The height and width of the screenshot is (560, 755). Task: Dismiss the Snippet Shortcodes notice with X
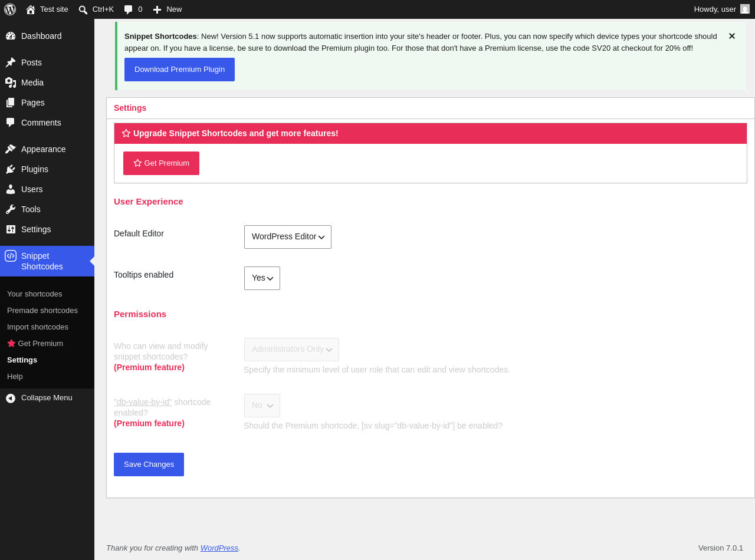coord(732,36)
